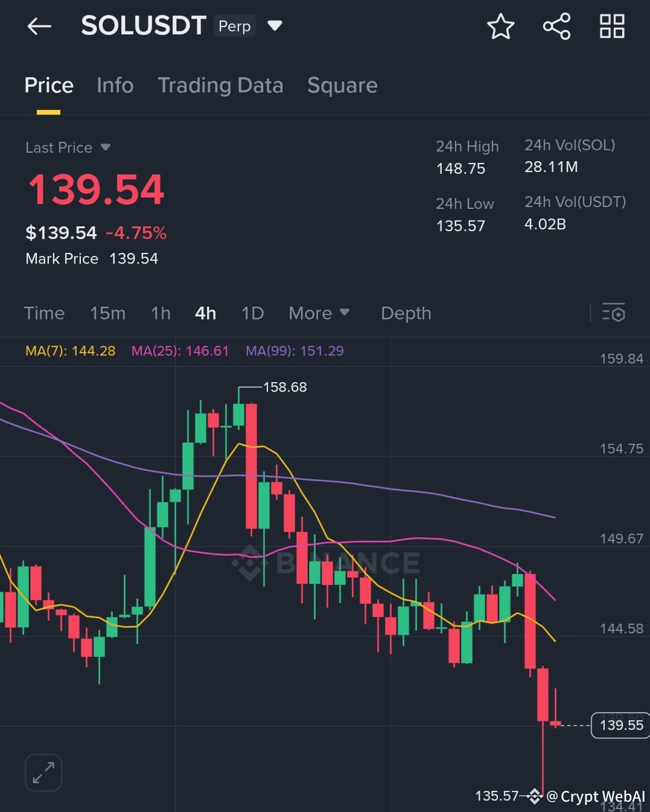Tap the Perp contract badge

(x=234, y=26)
